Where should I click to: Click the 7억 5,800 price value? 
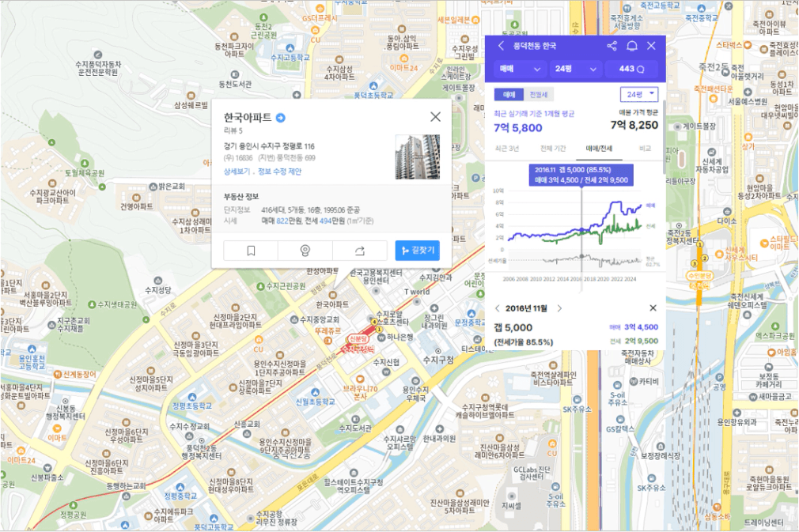[517, 128]
